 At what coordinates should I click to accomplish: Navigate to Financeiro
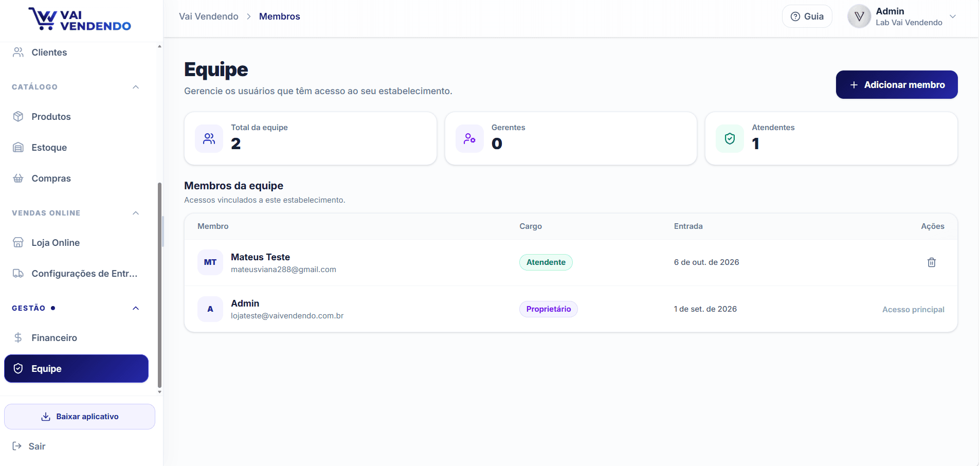(x=76, y=337)
